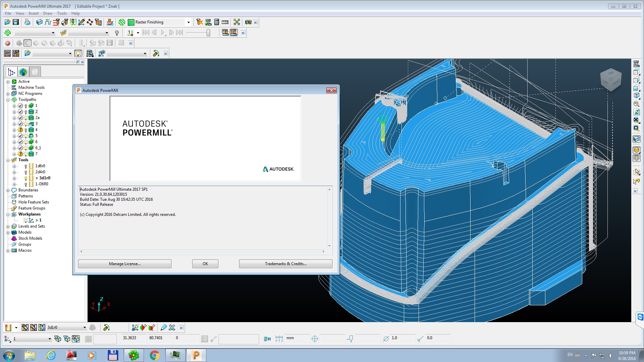This screenshot has height=362, width=644.
Task: Open the simulation toolpath dropdown
Action: pyautogui.click(x=53, y=33)
